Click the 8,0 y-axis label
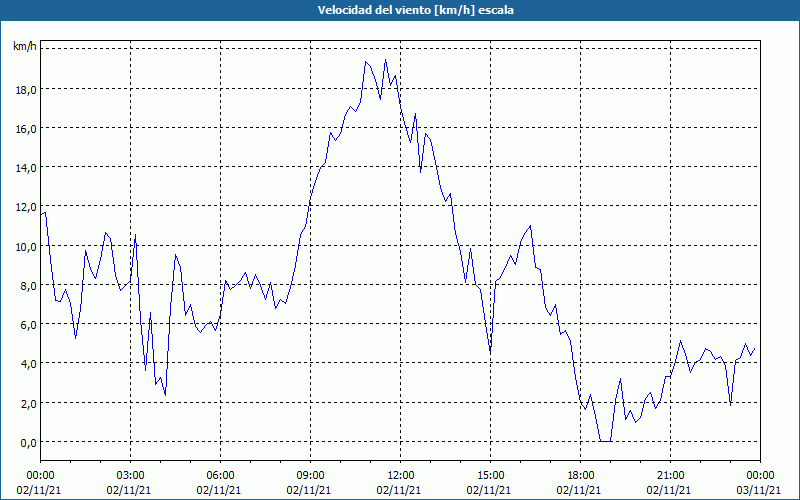This screenshot has height=500, width=800. (28, 286)
